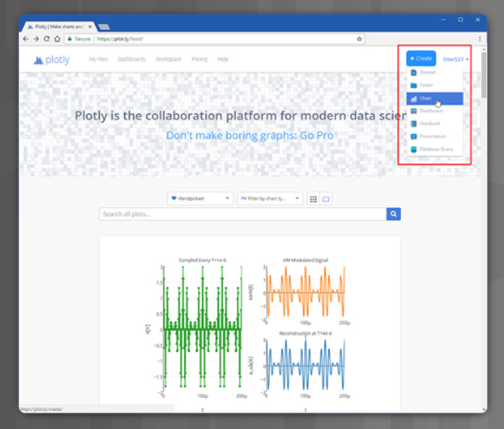
Task: Click the scrollbar up arrow
Action: click(x=484, y=49)
